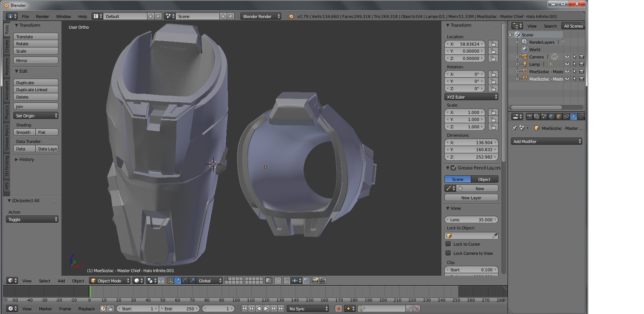The image size is (644, 314).
Task: Open the Render menu in top bar
Action: pos(42,17)
